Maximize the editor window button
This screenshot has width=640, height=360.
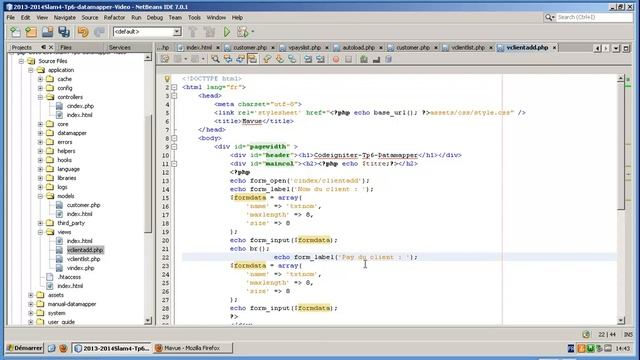[x=626, y=48]
